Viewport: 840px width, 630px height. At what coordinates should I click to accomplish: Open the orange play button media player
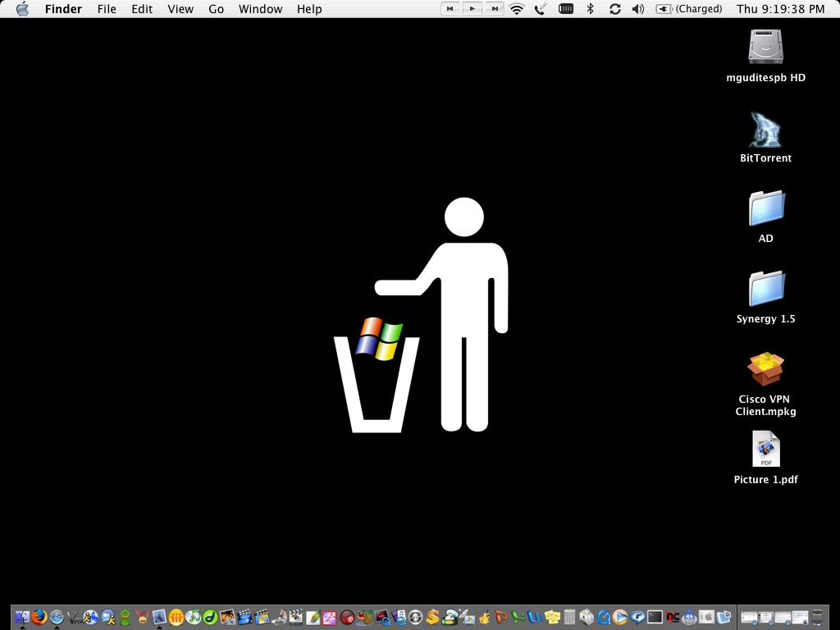click(620, 617)
